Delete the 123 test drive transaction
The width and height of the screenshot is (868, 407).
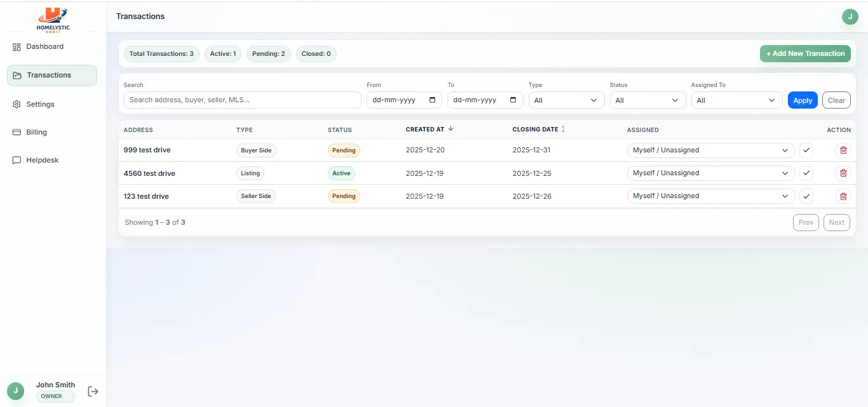point(844,196)
